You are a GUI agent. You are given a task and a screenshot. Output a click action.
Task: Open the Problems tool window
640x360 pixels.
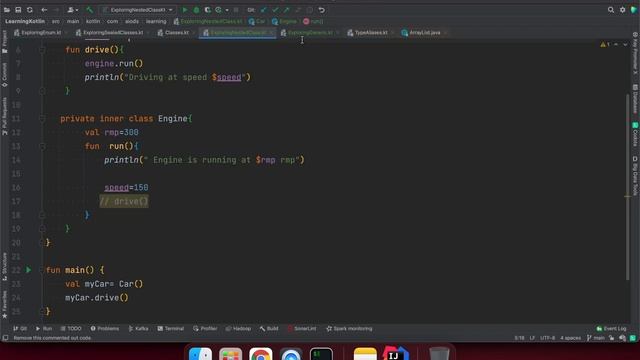105,329
